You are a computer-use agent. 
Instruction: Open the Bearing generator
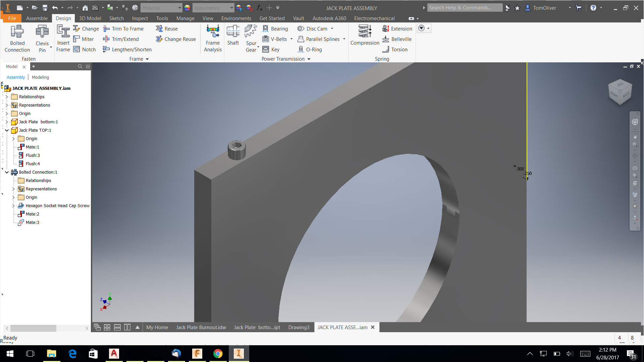pyautogui.click(x=275, y=29)
